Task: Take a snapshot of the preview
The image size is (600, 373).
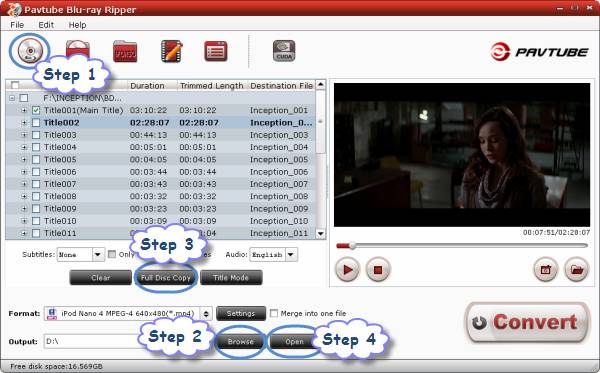Action: 546,270
